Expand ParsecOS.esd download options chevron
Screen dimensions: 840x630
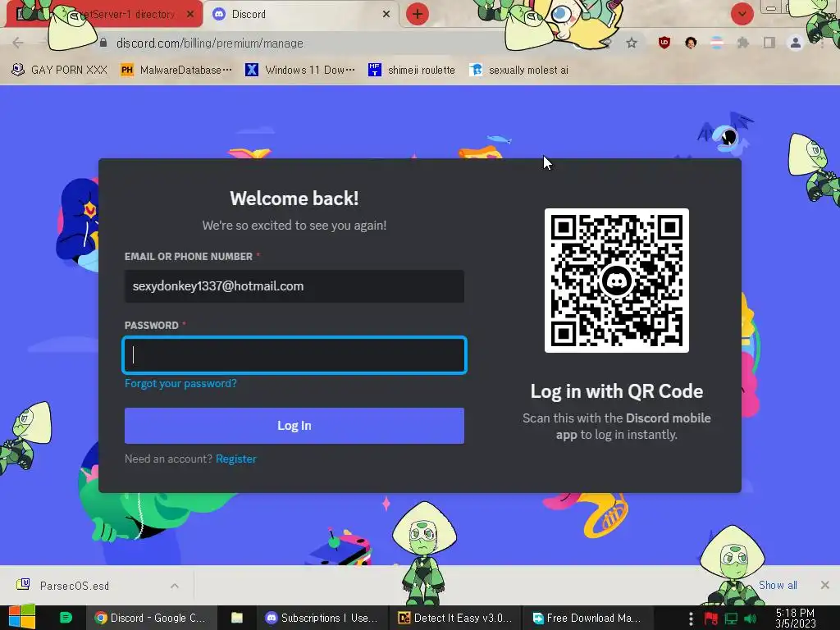pos(175,586)
